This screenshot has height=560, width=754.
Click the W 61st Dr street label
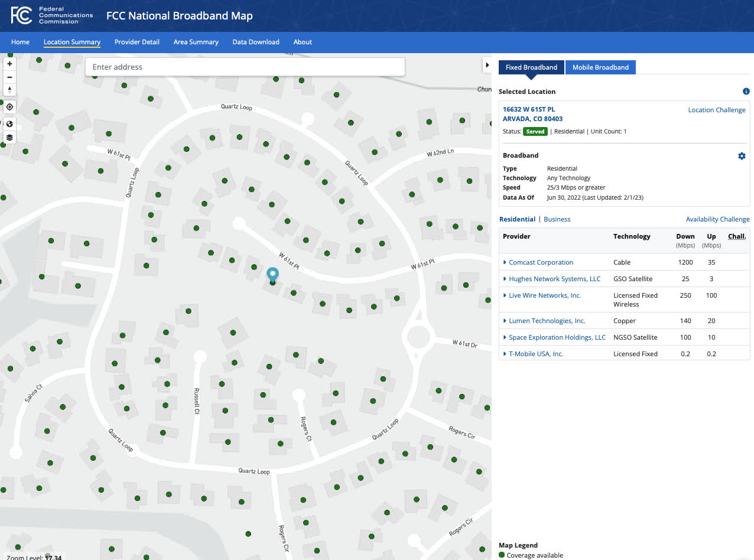click(464, 343)
